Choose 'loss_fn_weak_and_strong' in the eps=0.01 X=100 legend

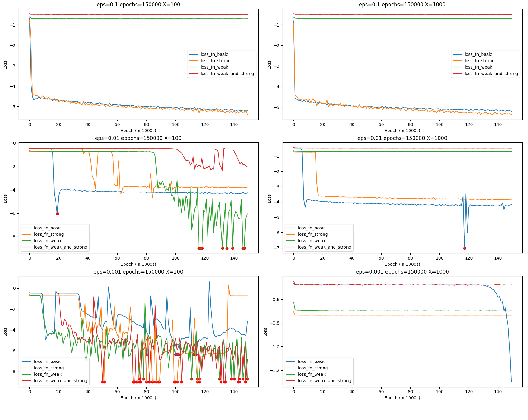pyautogui.click(x=61, y=247)
